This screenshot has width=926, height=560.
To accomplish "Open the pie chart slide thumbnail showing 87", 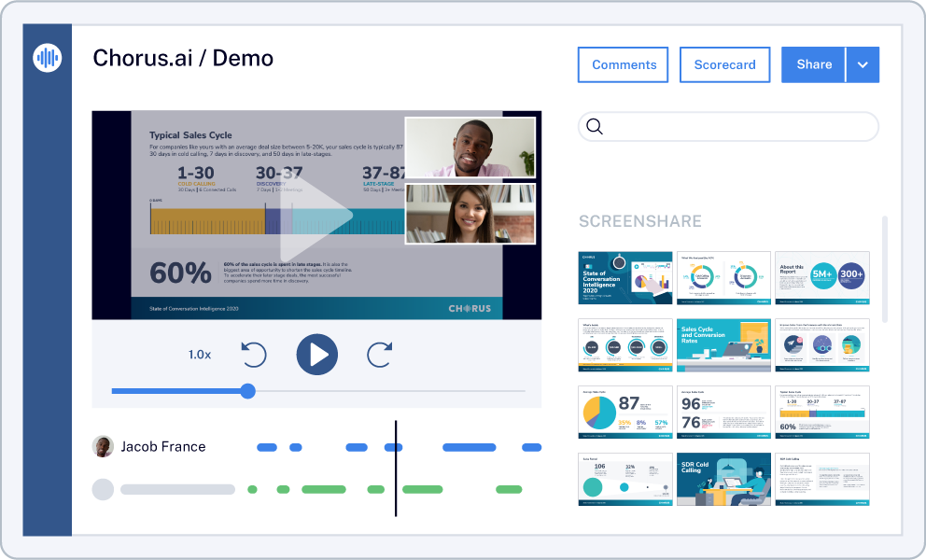I will pyautogui.click(x=625, y=413).
